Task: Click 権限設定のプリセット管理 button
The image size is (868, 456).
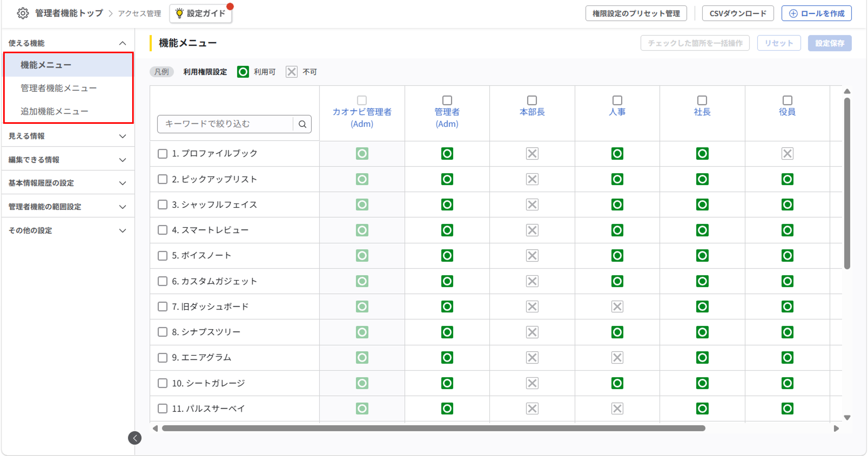Action: [x=636, y=13]
